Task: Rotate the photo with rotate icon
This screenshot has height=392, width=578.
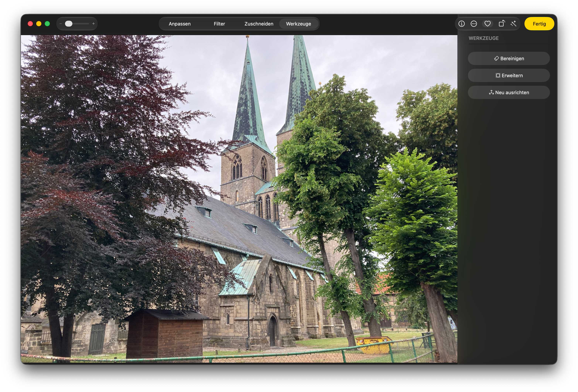Action: coord(502,23)
